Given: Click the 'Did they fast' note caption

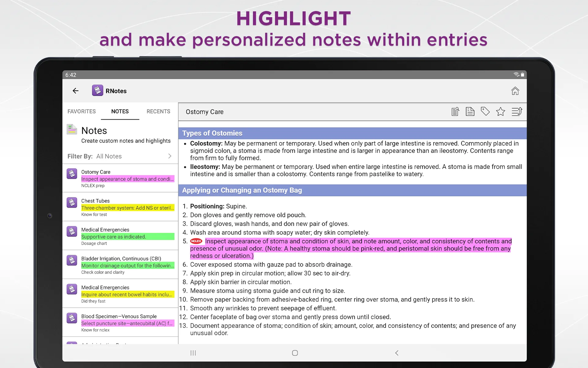Looking at the screenshot, I should click(x=93, y=301).
